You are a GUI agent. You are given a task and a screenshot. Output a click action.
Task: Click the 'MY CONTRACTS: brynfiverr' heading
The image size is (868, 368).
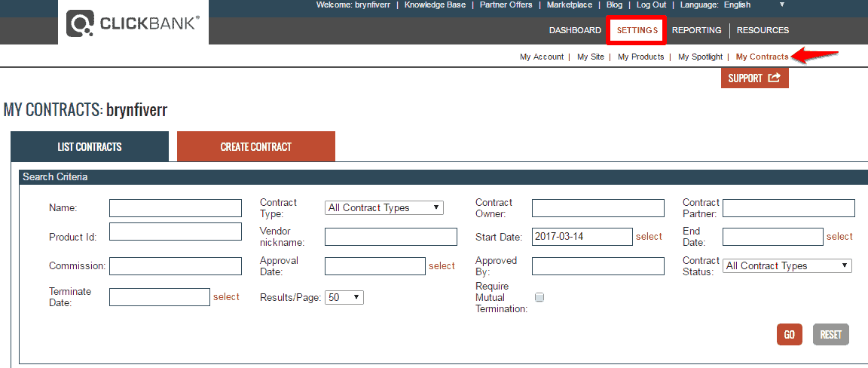pyautogui.click(x=85, y=110)
